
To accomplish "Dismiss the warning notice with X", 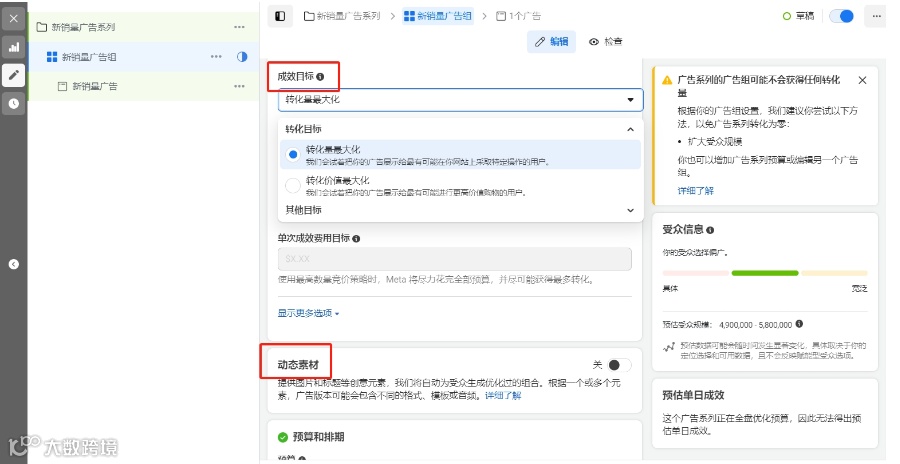I will [862, 80].
